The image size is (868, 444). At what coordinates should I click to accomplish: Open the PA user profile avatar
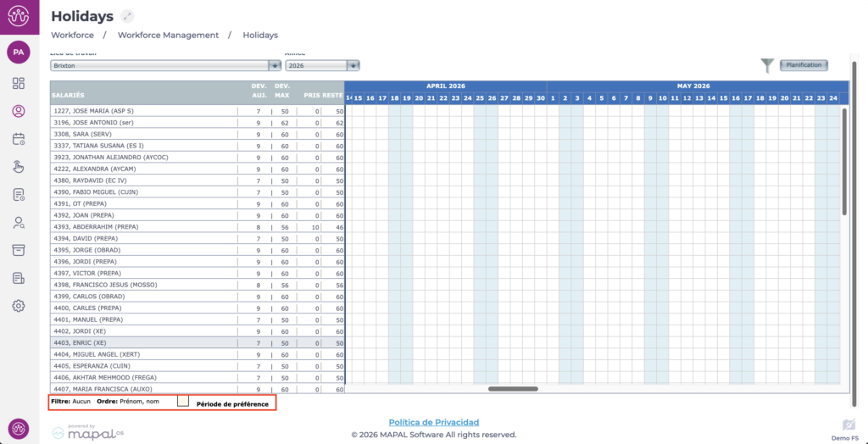coord(19,53)
